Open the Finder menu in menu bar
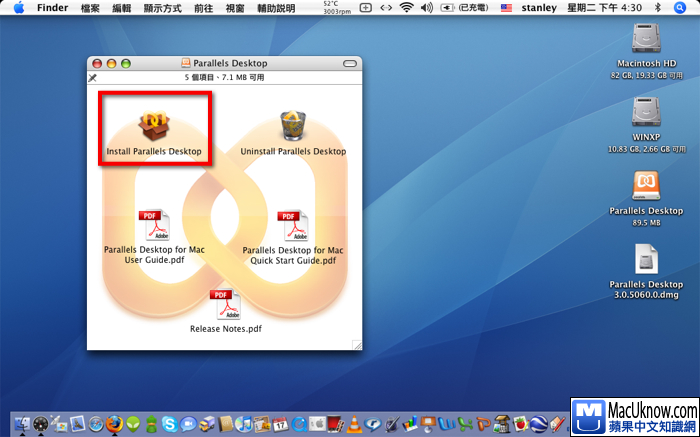Screen dimensions: 700x437 click(x=52, y=8)
